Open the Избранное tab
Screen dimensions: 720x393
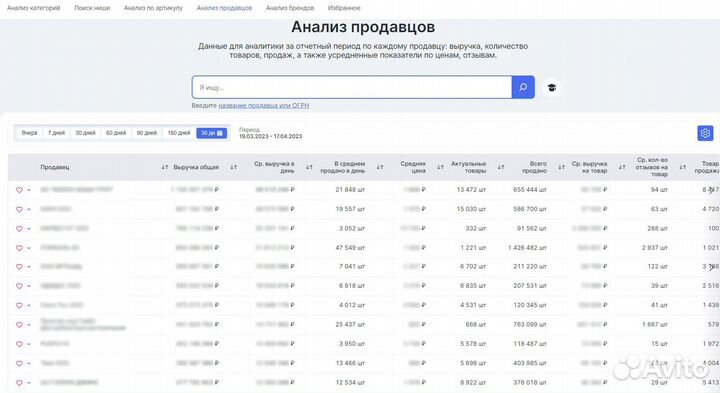click(344, 8)
